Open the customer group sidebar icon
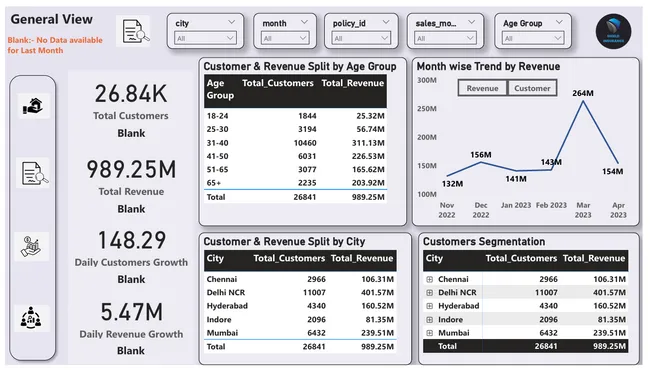 pos(32,318)
